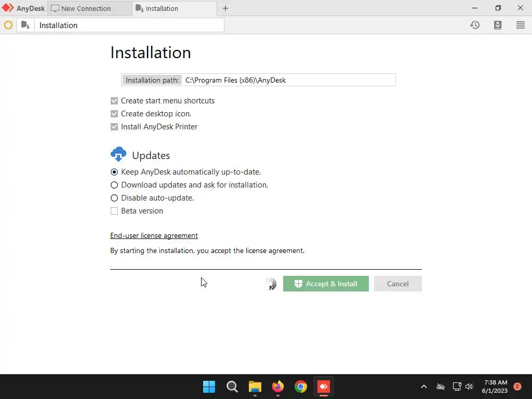532x399 pixels.
Task: Click the AnyDesk taskbar icon
Action: (323, 387)
